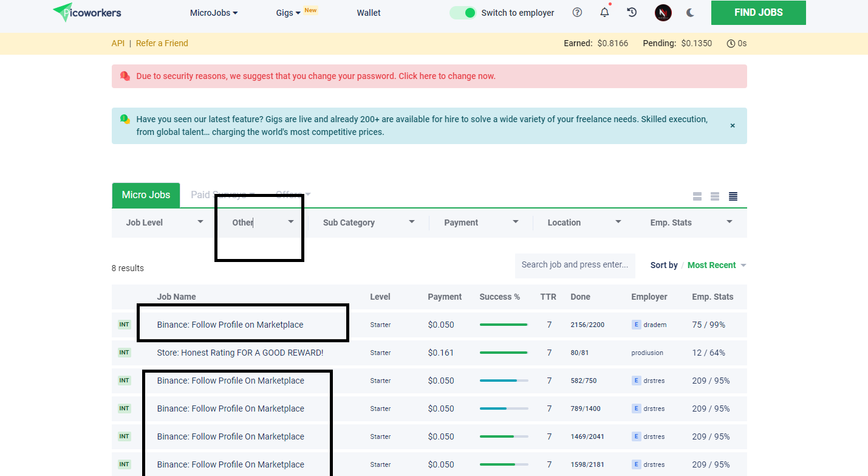Open the category dropdown showing Other
Viewport: 868px width, 476px height.
click(x=262, y=222)
